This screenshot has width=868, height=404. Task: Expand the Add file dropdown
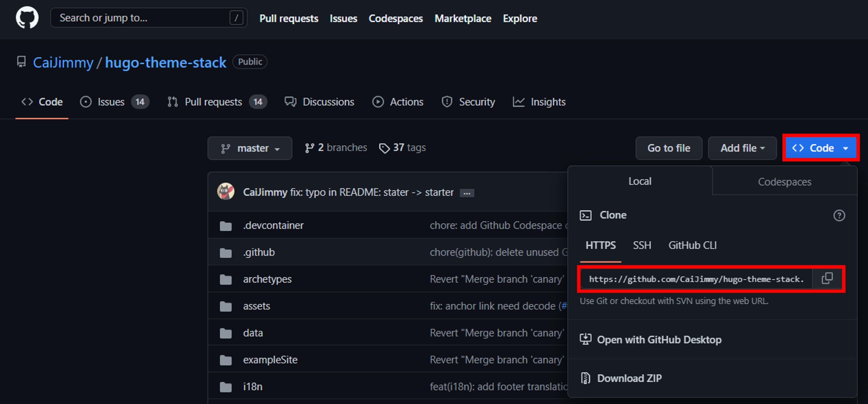coord(742,148)
